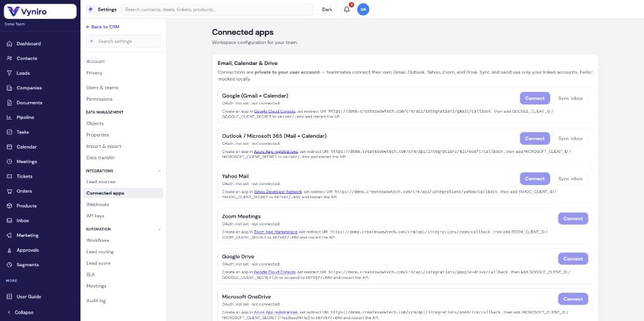The image size is (644, 321).
Task: Connect Google Drive
Action: 573,259
